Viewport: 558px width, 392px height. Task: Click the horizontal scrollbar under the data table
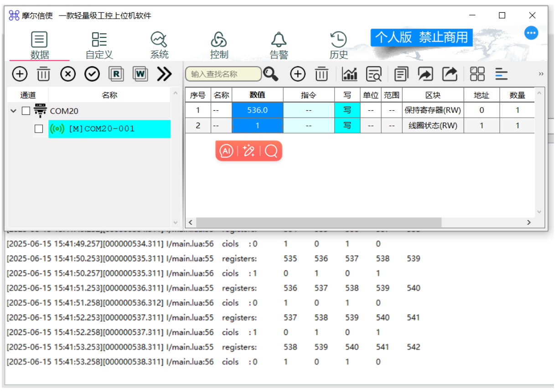319,222
